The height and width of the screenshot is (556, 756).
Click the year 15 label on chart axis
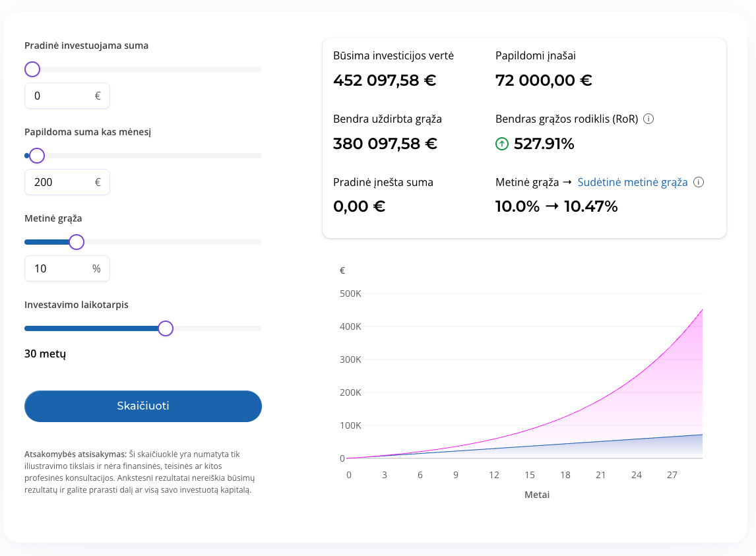tap(529, 475)
